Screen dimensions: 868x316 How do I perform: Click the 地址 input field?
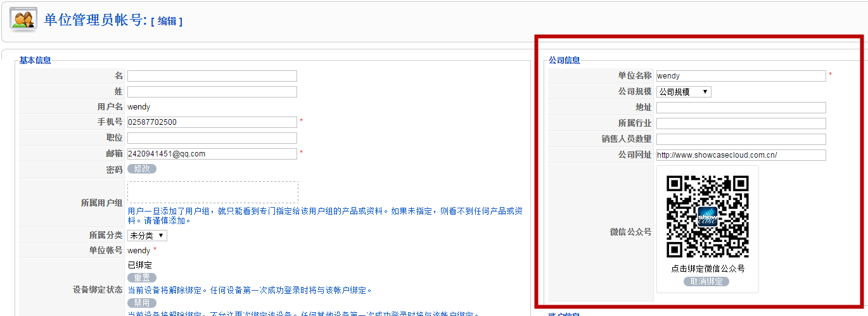(741, 108)
